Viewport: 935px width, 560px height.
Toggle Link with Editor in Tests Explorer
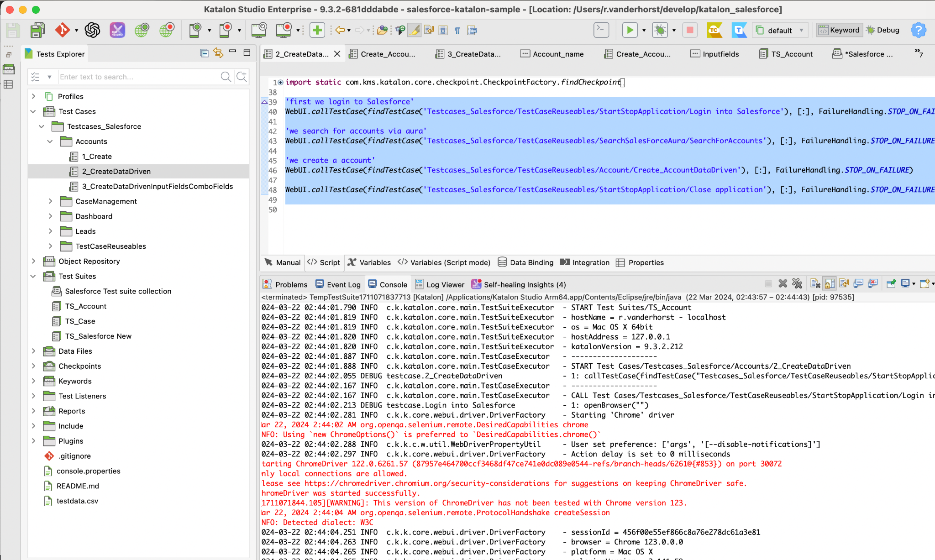click(218, 53)
